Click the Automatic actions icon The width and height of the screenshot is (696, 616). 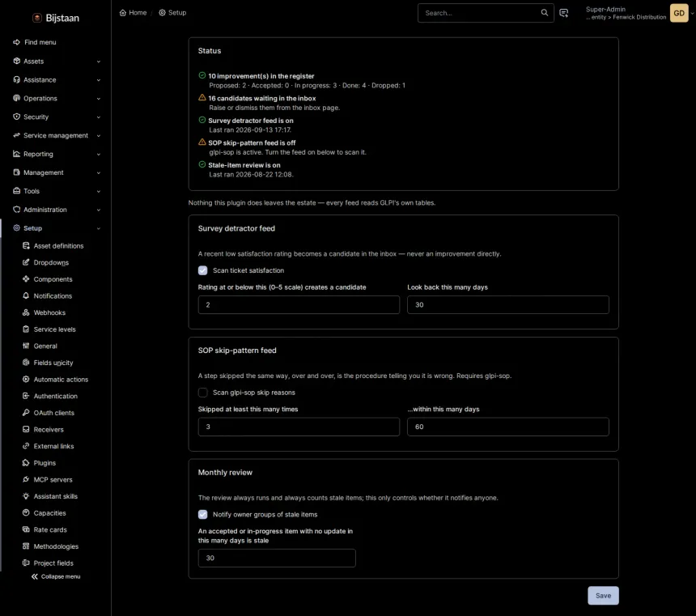[26, 380]
